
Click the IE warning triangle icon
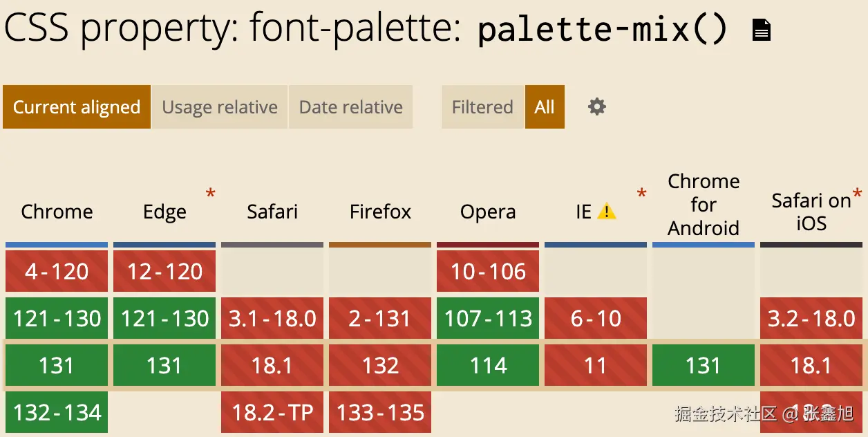coord(606,211)
